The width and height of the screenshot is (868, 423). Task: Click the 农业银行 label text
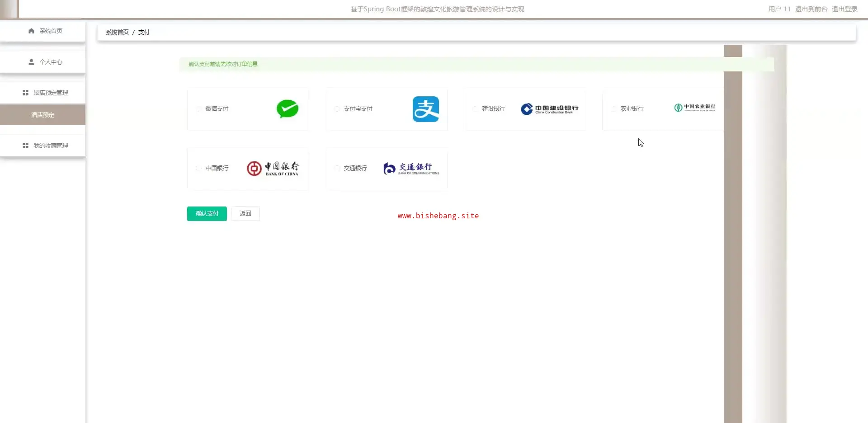pos(632,109)
